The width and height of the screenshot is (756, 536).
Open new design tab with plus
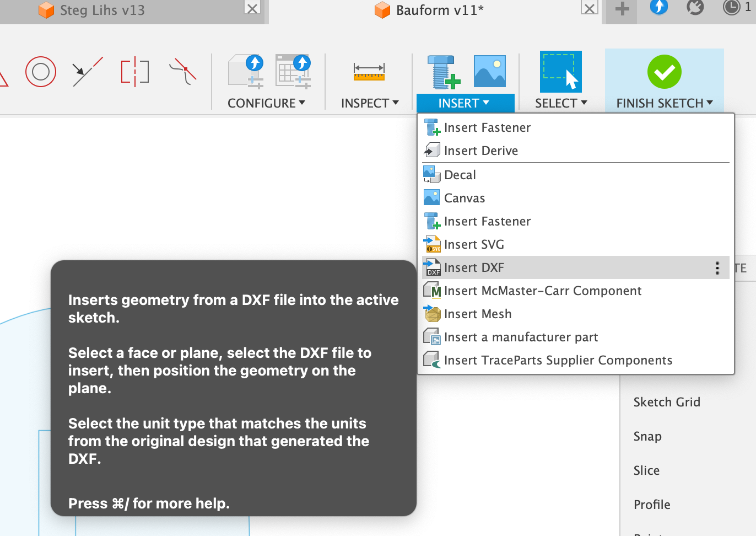(x=622, y=9)
